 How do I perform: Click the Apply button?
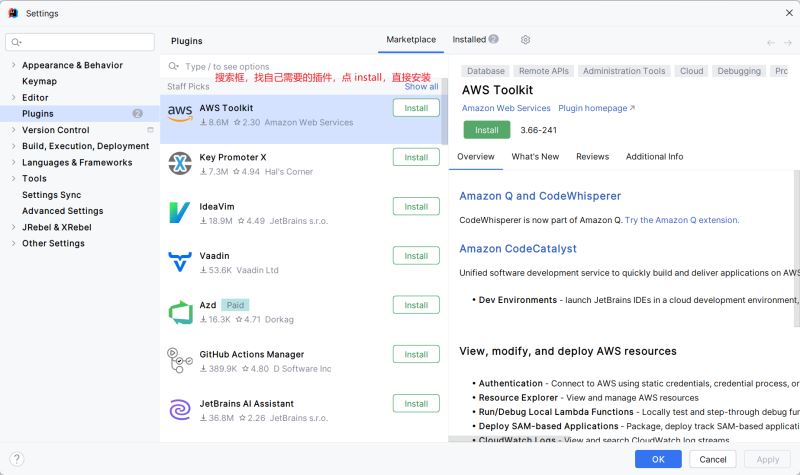767,459
